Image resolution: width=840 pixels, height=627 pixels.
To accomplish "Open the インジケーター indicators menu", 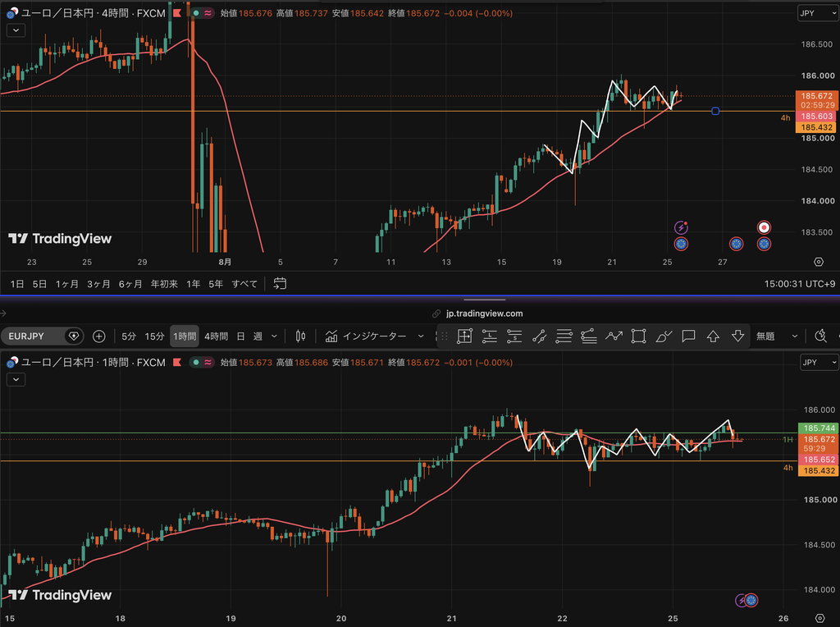I will (x=367, y=336).
